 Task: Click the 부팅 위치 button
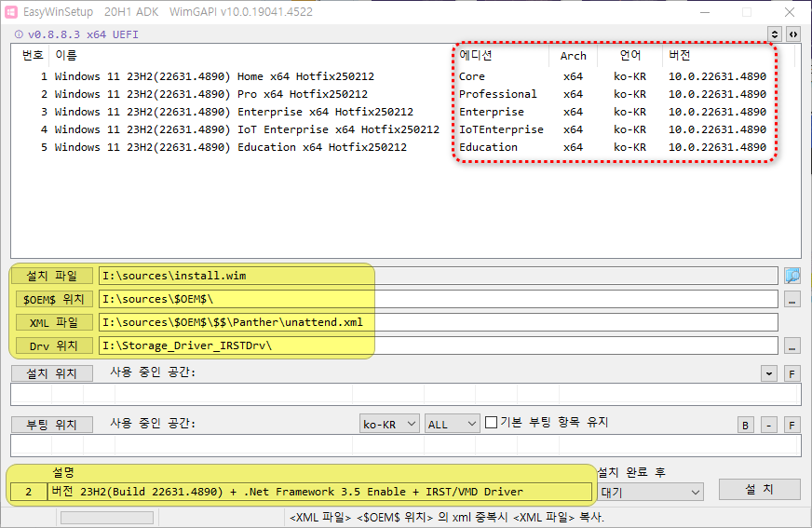point(52,425)
